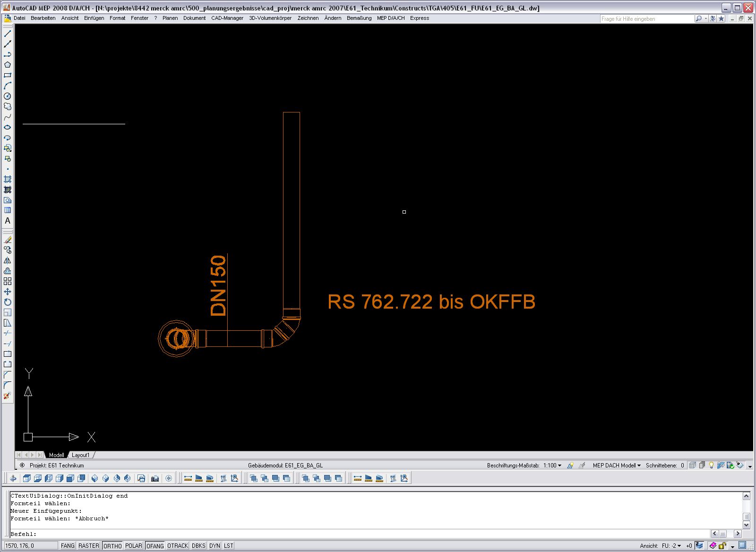Select the Line drawing tool

[x=8, y=34]
